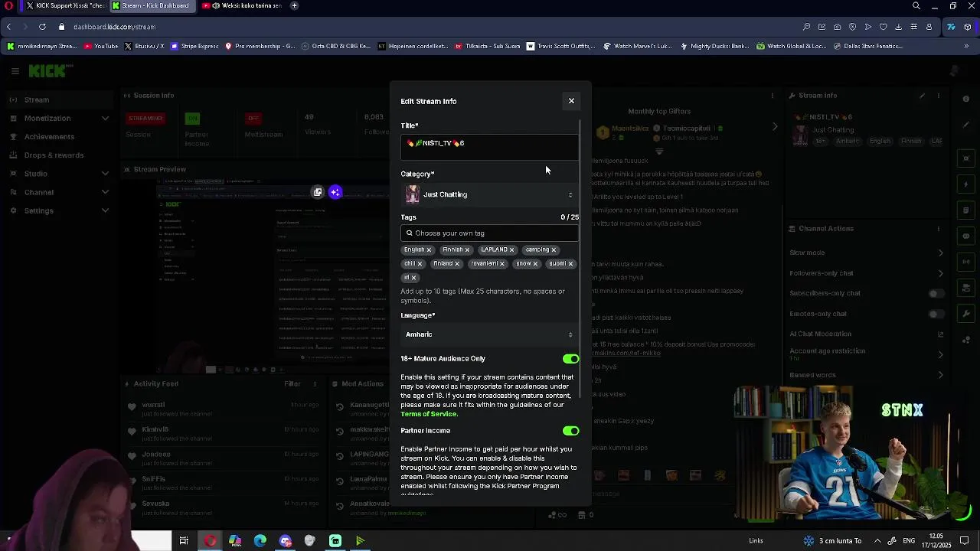
Task: Open Microsoft Edge from the taskbar
Action: coord(260,541)
